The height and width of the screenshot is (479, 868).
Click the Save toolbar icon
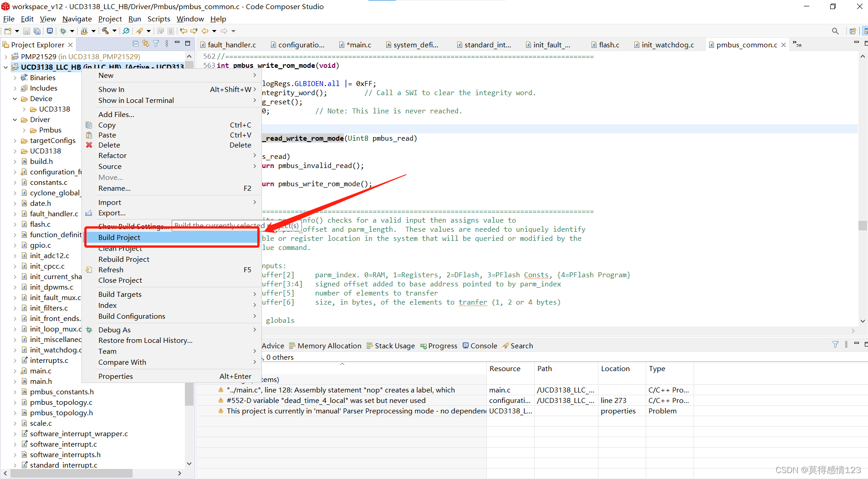tap(26, 31)
